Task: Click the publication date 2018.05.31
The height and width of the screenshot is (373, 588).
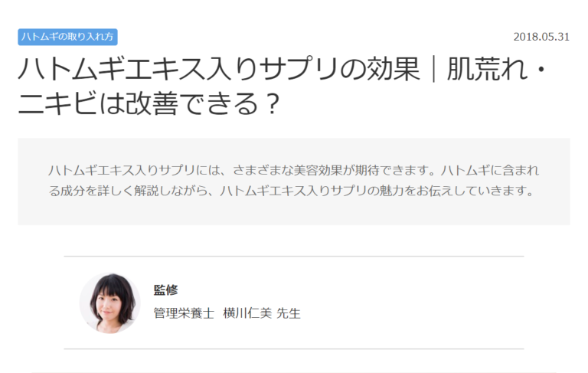Action: pyautogui.click(x=541, y=37)
